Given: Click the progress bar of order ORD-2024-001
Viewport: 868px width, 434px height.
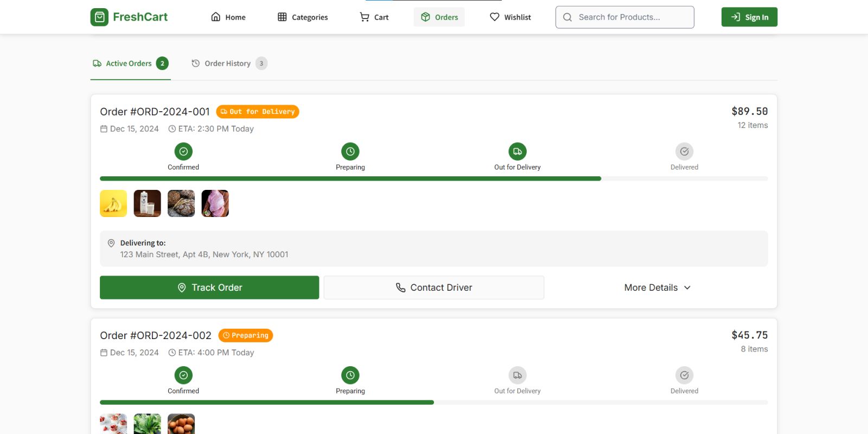Looking at the screenshot, I should [434, 178].
